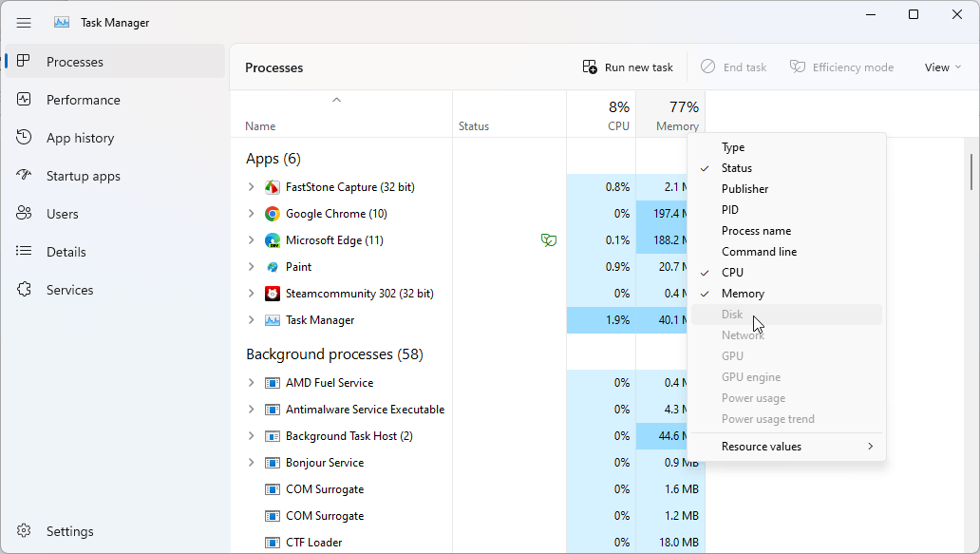Select the Google Chrome app icon

[x=273, y=214]
